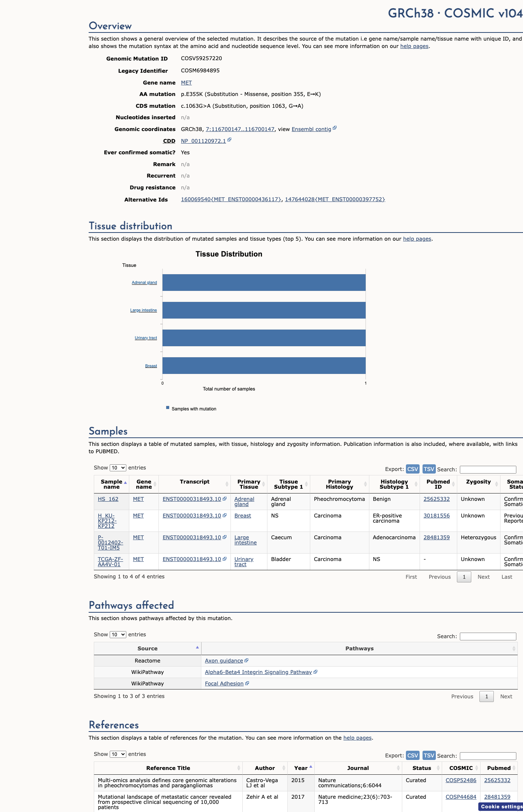This screenshot has width=523, height=812.
Task: Open Pubmed 28481359 link in References table
Action: 497,797
